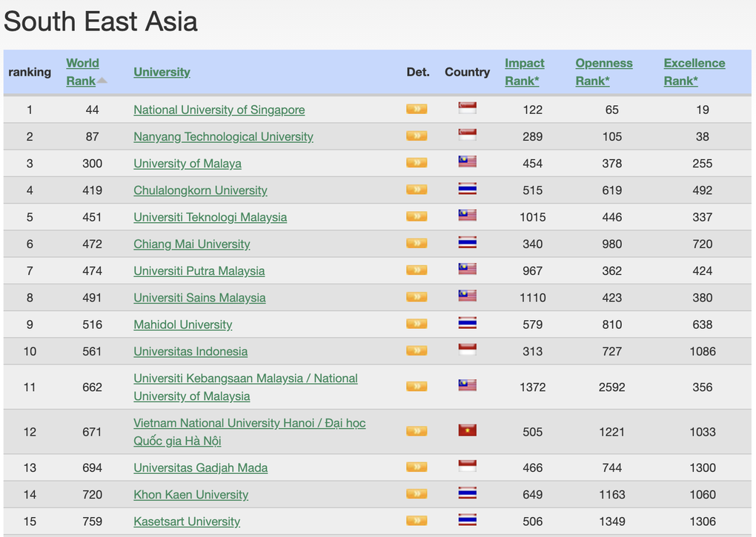
Task: Open details for Chiang Mai University
Action: [417, 244]
